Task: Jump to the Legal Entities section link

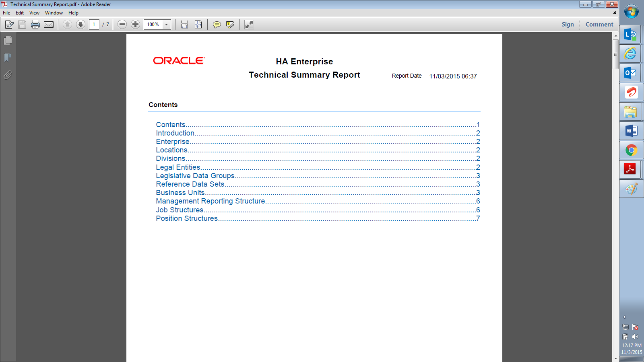Action: tap(318, 167)
